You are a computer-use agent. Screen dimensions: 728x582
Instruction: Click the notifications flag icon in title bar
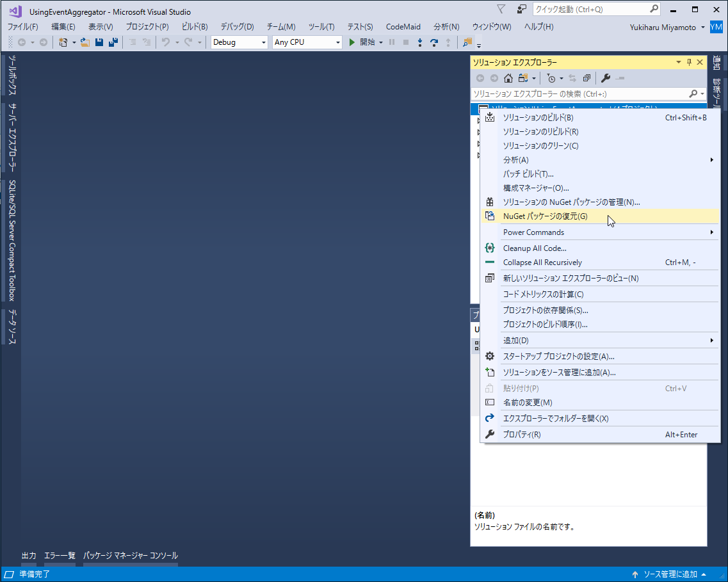pos(501,9)
